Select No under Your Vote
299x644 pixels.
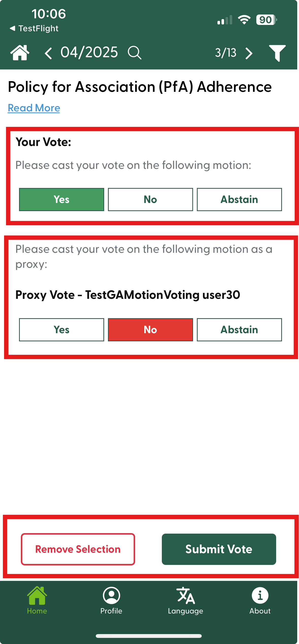click(150, 199)
